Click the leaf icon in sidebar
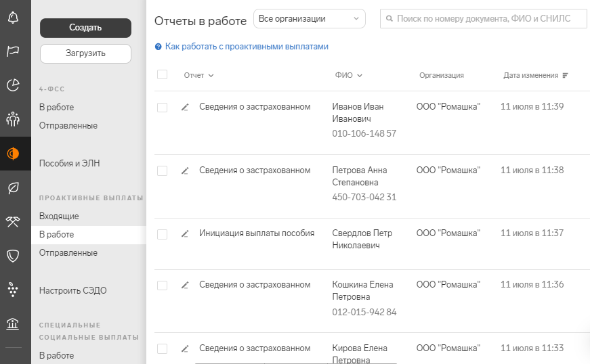The height and width of the screenshot is (364, 590). tap(13, 188)
